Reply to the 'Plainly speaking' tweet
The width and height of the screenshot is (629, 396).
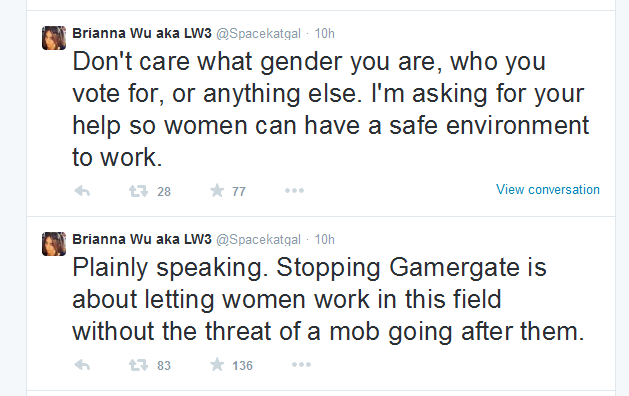pyautogui.click(x=82, y=365)
